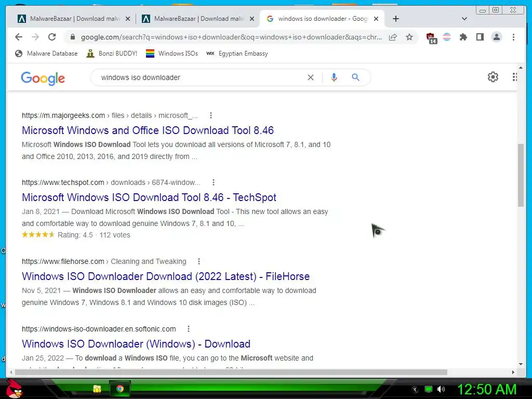Screen dimensions: 532x399
Task: Click the horizontal scrollbar thumb
Action: (x=231, y=372)
